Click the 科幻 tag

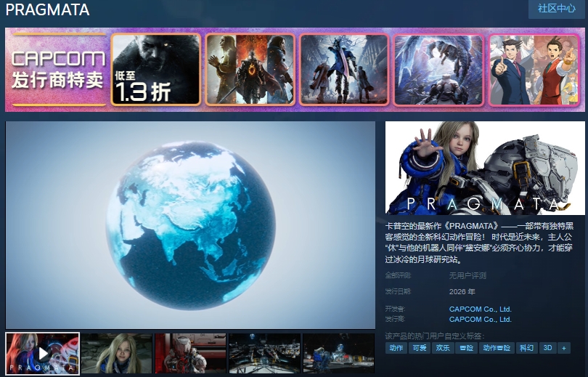tap(527, 348)
